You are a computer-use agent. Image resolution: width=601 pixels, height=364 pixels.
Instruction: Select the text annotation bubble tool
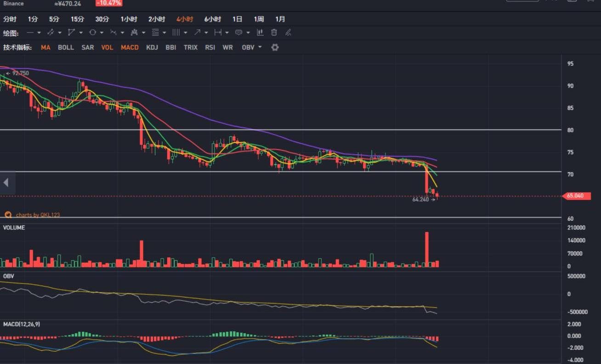pyautogui.click(x=238, y=33)
